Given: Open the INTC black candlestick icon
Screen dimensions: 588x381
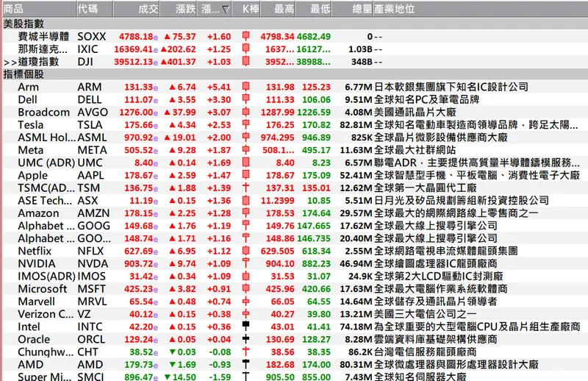Looking at the screenshot, I should click(x=245, y=325).
